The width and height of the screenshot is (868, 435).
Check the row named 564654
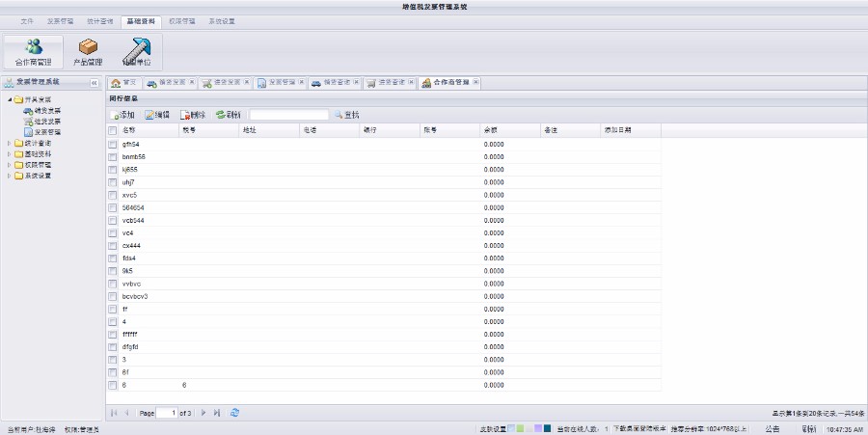[113, 208]
